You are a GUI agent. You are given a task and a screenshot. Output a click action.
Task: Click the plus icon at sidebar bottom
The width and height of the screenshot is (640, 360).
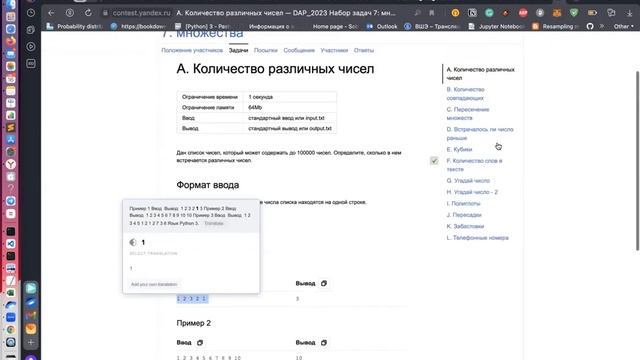(x=31, y=342)
